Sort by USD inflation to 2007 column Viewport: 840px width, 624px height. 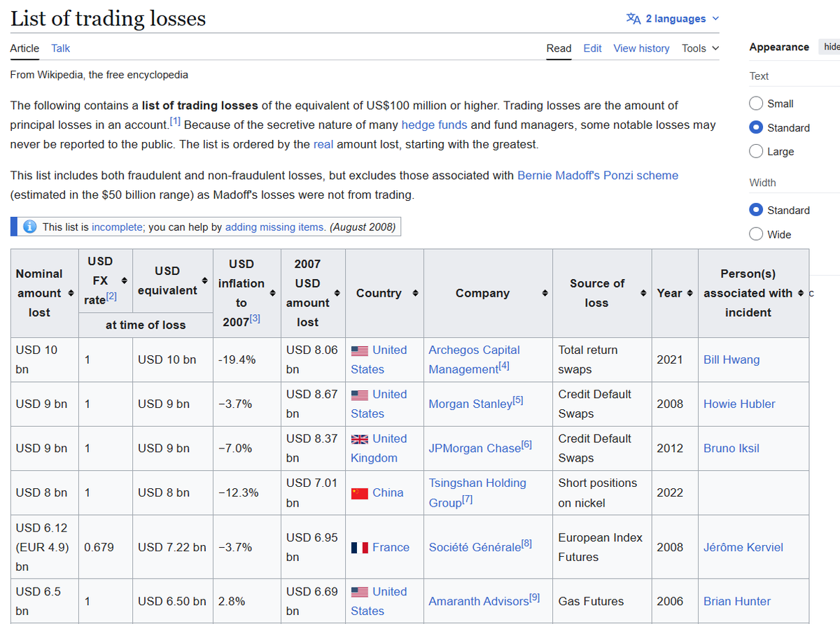pos(272,293)
